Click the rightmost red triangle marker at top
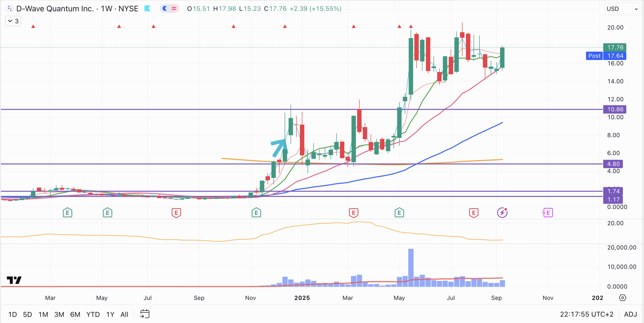The width and height of the screenshot is (644, 323). [411, 26]
